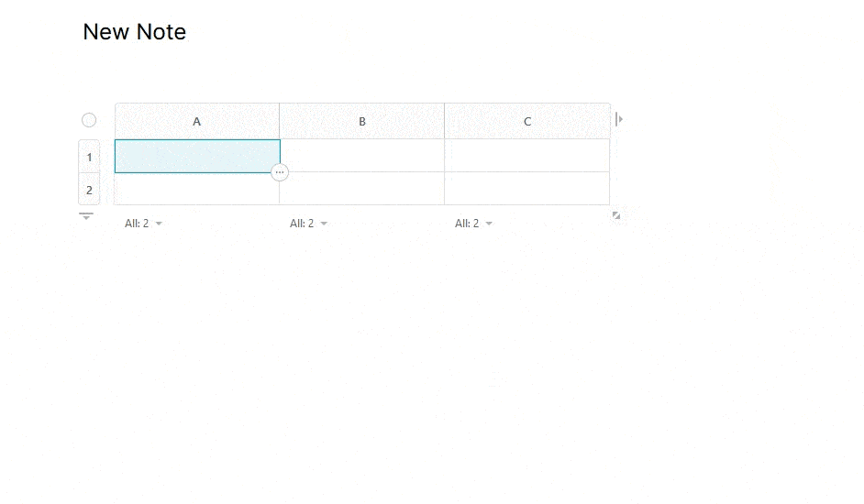Open column B 'All: 2' summary dropdown
Screen dimensions: 864x504
308,224
